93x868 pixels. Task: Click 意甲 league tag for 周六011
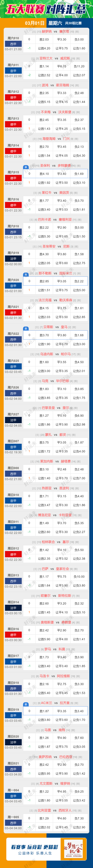[13, 71]
